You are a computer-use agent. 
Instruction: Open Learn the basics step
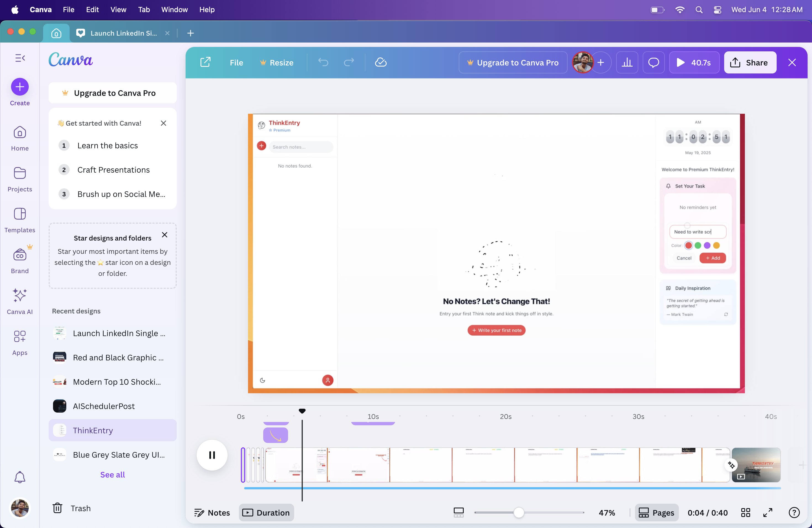click(x=113, y=146)
